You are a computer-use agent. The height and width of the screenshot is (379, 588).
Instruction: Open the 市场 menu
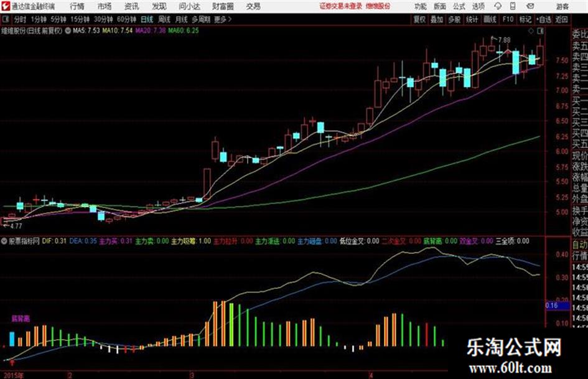(x=105, y=6)
